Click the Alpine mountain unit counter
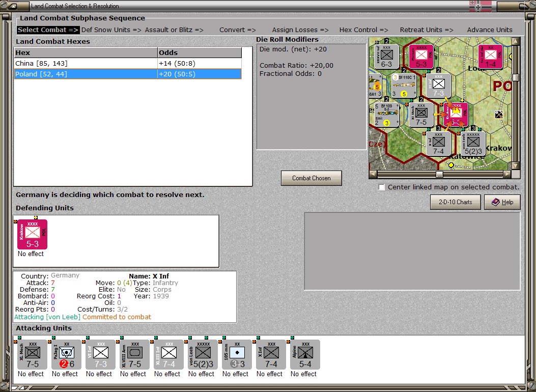Screen dimensions: 536x392 (x=305, y=354)
